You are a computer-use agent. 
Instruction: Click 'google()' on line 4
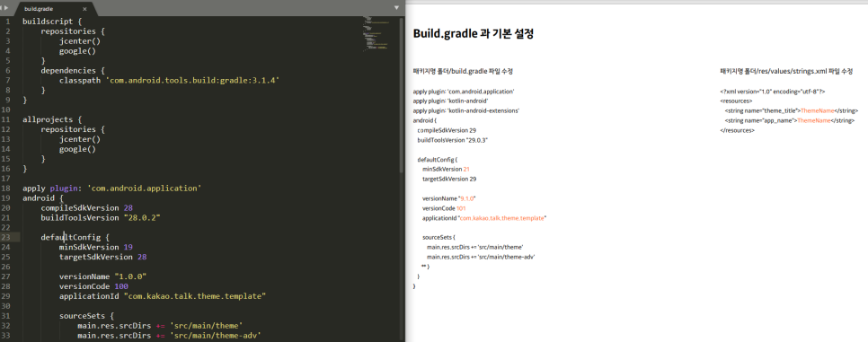tap(77, 51)
